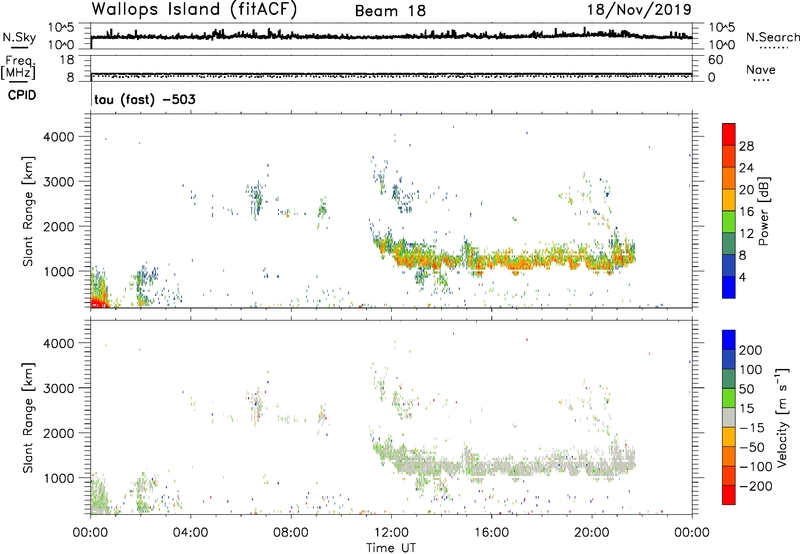Click the "N.Sky" legend label
The image size is (800, 554).
(x=19, y=37)
